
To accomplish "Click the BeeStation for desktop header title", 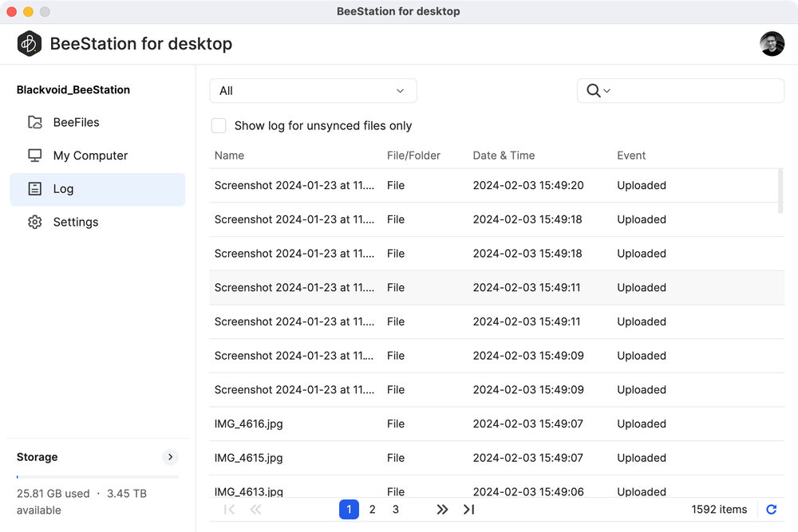I will 141,44.
